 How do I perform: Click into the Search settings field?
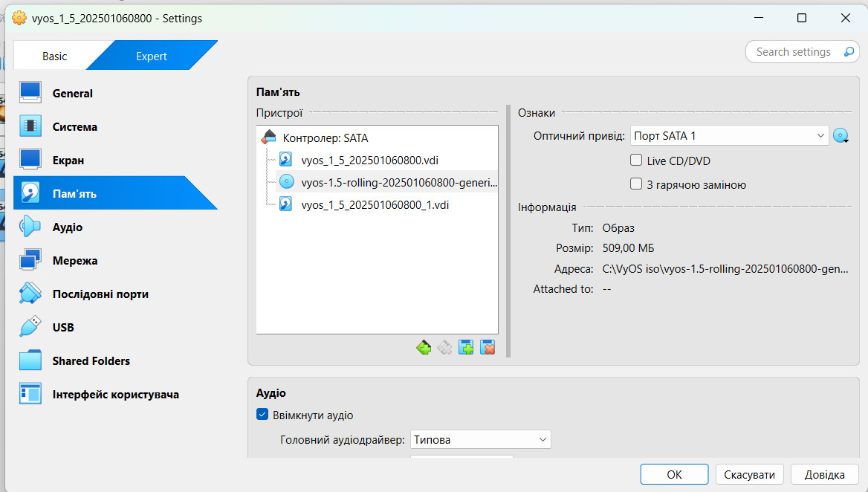coord(793,52)
